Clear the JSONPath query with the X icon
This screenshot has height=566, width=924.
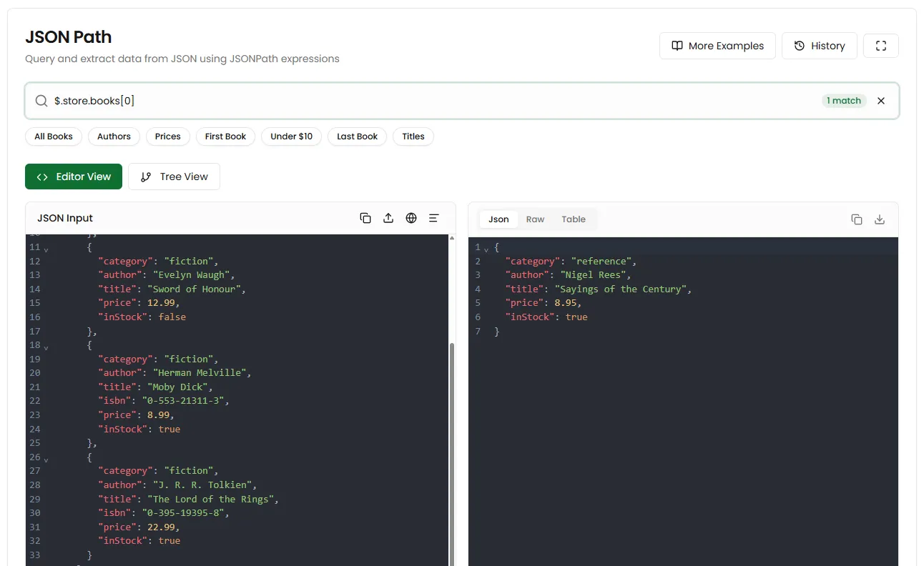pos(881,101)
